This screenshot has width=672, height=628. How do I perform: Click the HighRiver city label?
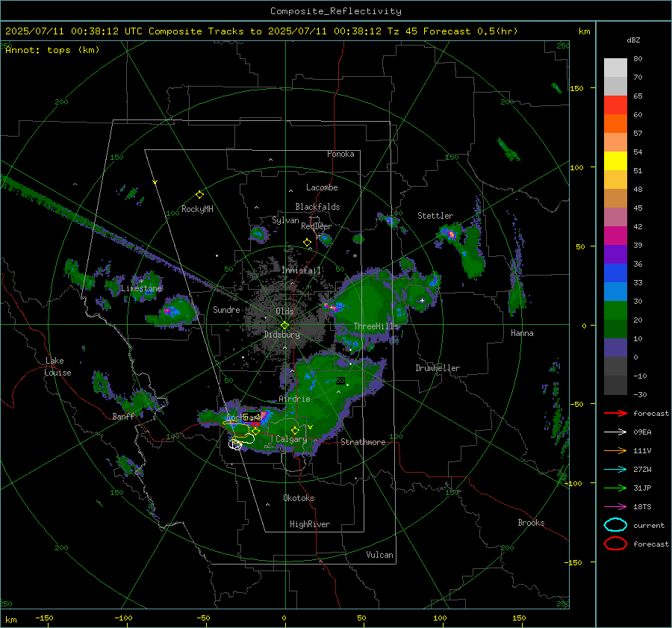310,524
